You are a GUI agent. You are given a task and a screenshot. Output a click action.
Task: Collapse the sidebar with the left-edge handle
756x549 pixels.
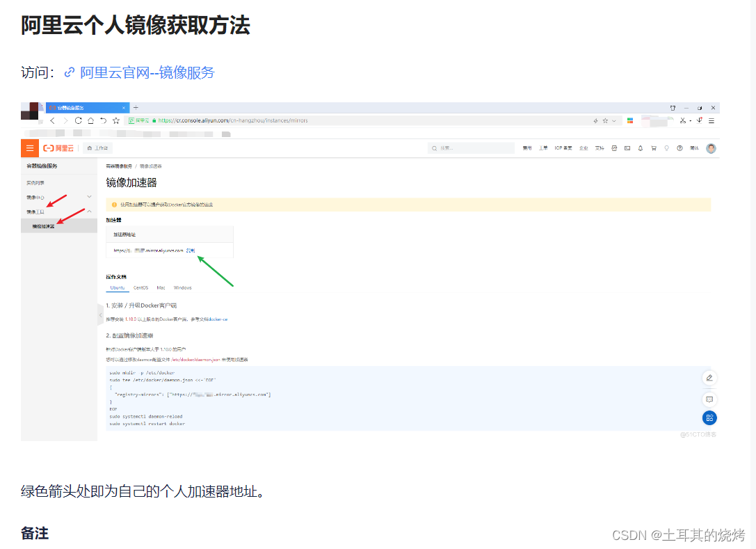(100, 315)
